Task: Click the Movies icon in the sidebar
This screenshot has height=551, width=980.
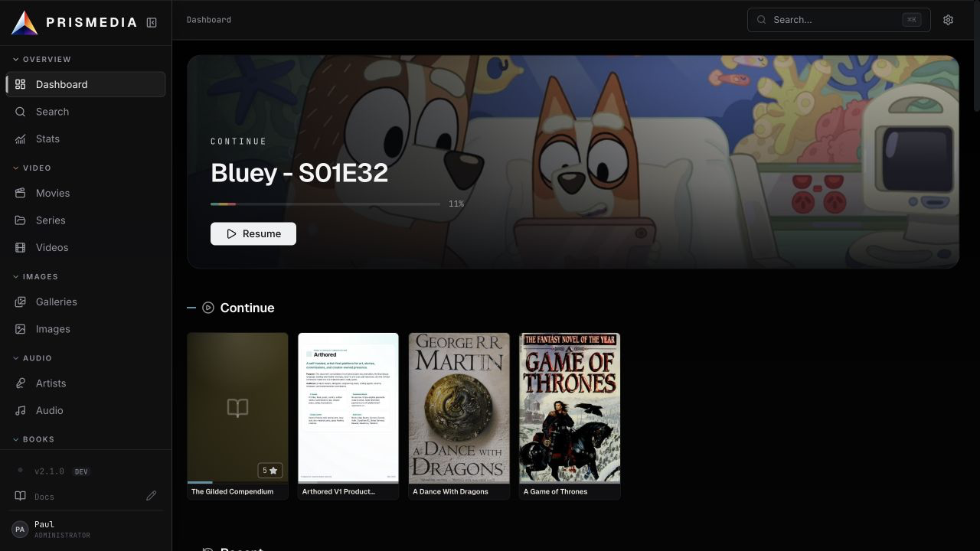Action: point(21,193)
